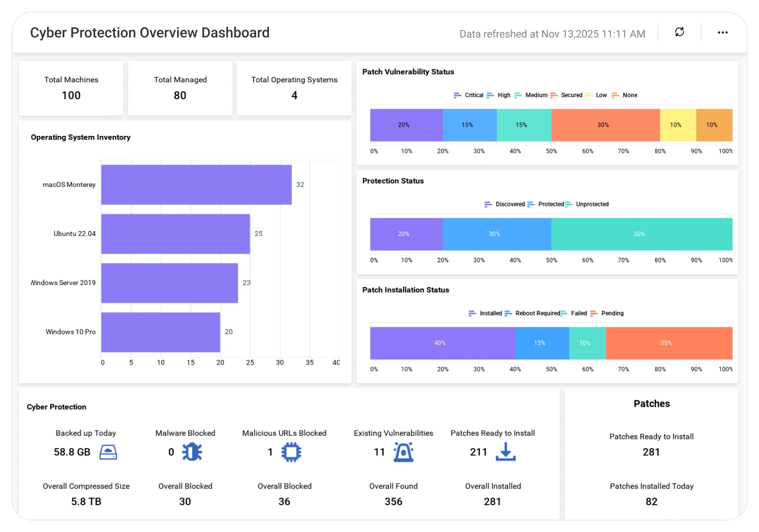Click the patches download arrow icon
This screenshot has width=759, height=532.
[x=505, y=452]
